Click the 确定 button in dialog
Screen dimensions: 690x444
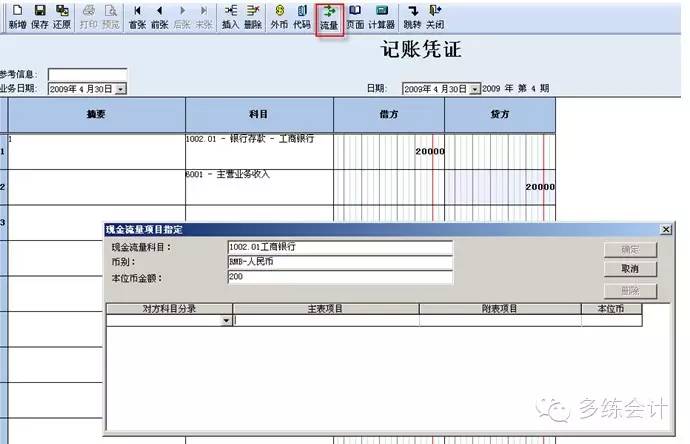point(630,250)
